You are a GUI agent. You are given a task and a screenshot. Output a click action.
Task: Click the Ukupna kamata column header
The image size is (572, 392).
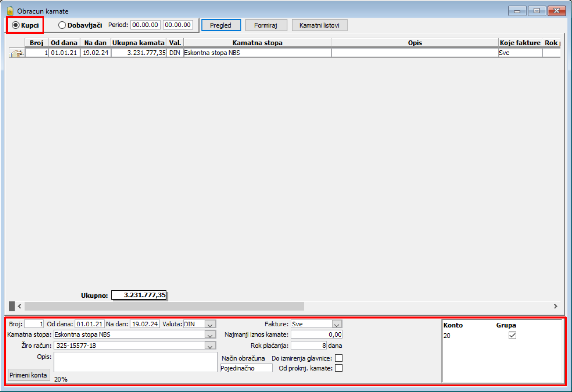(x=139, y=43)
